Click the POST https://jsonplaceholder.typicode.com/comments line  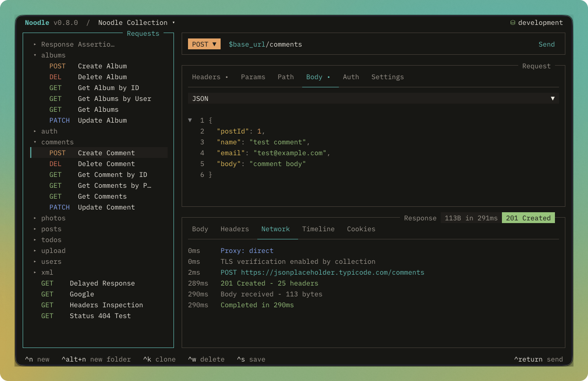coord(323,272)
